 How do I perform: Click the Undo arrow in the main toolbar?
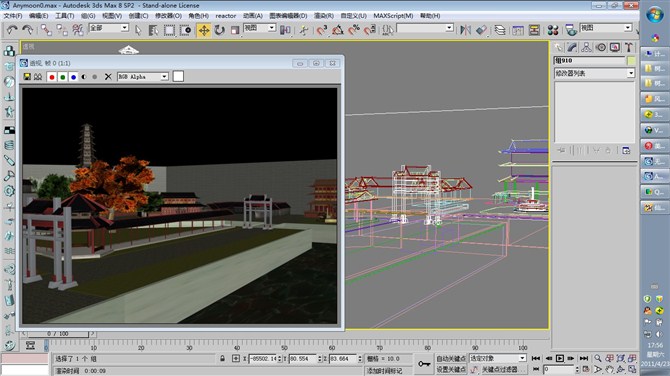pos(12,30)
